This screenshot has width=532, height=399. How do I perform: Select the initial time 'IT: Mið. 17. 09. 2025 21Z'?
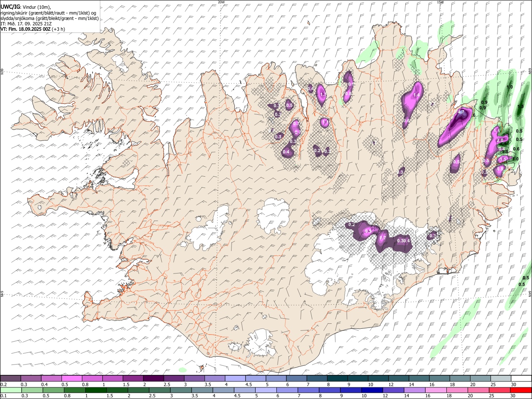click(x=26, y=24)
